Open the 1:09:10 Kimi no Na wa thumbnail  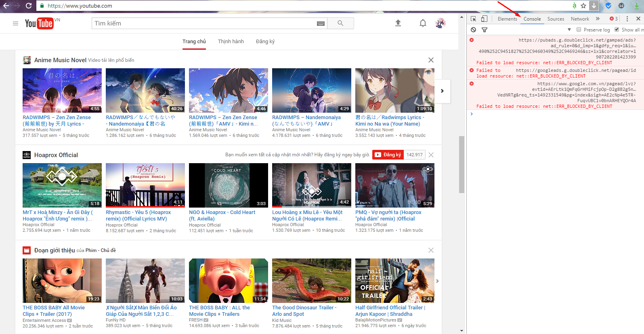[x=395, y=90]
